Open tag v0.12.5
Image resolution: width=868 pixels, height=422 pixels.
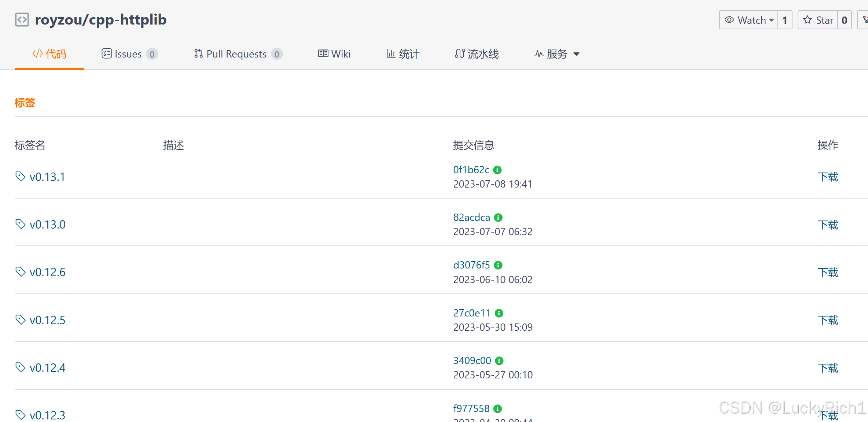pos(48,320)
